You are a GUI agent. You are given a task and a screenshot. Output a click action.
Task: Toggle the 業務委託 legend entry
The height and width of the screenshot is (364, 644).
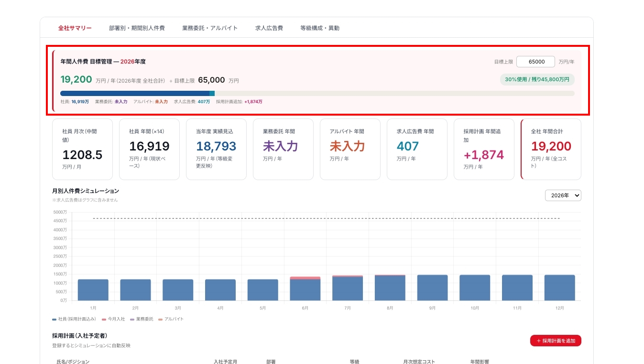click(142, 319)
